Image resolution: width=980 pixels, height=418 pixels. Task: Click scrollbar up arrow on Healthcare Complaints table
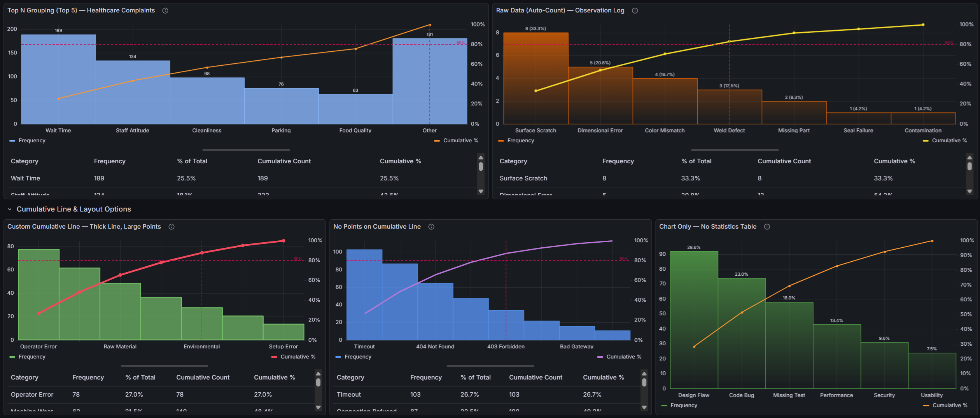[x=481, y=157]
